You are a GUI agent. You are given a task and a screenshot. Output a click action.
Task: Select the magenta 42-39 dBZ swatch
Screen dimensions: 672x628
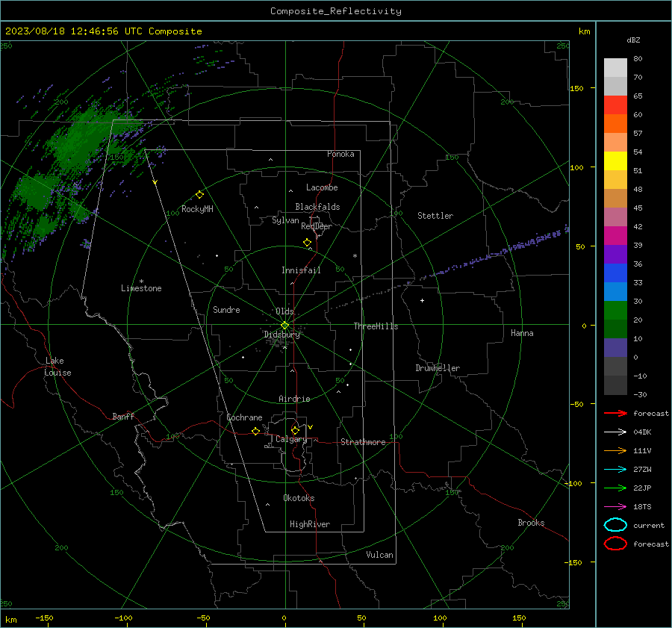(x=615, y=235)
